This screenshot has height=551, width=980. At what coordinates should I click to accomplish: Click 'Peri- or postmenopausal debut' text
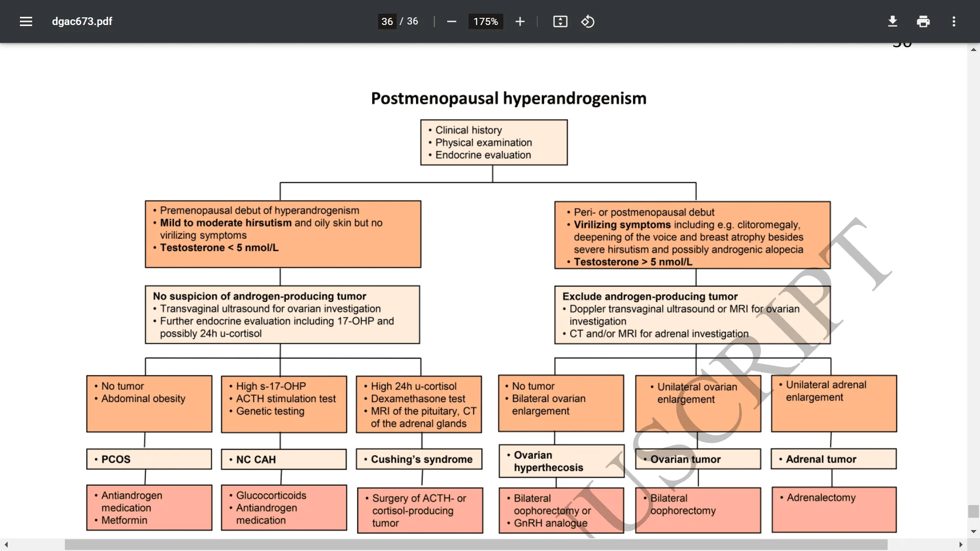tap(644, 212)
